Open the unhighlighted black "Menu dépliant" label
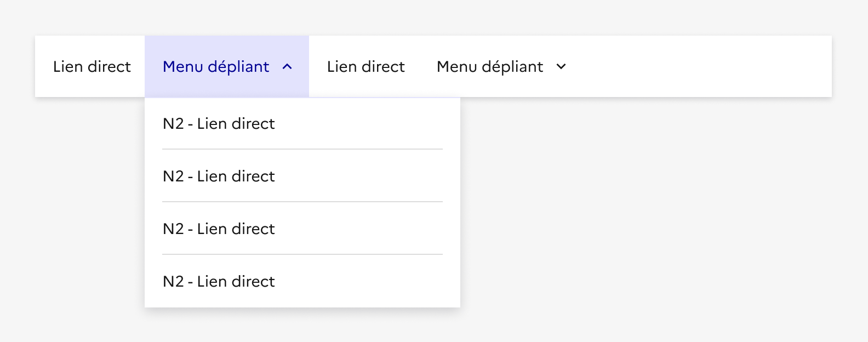The image size is (868, 342). (490, 67)
